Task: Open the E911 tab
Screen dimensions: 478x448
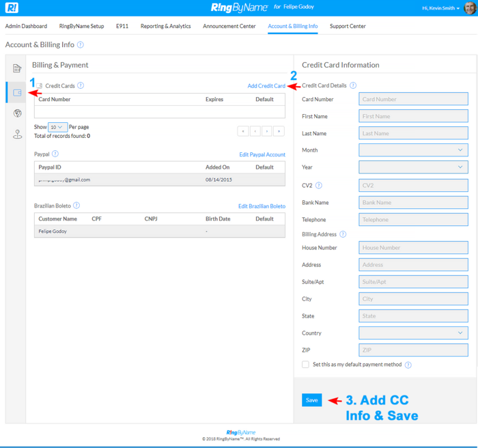Action: click(122, 26)
